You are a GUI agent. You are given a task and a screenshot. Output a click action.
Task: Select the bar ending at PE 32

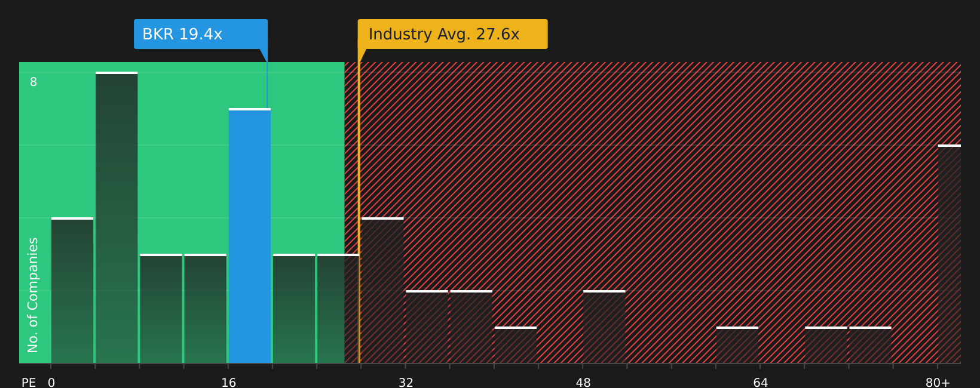(382, 291)
